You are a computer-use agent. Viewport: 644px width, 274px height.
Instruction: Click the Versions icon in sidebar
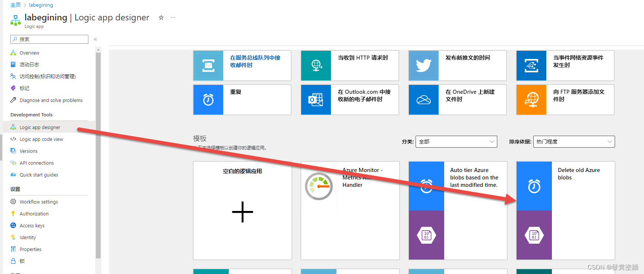point(13,151)
